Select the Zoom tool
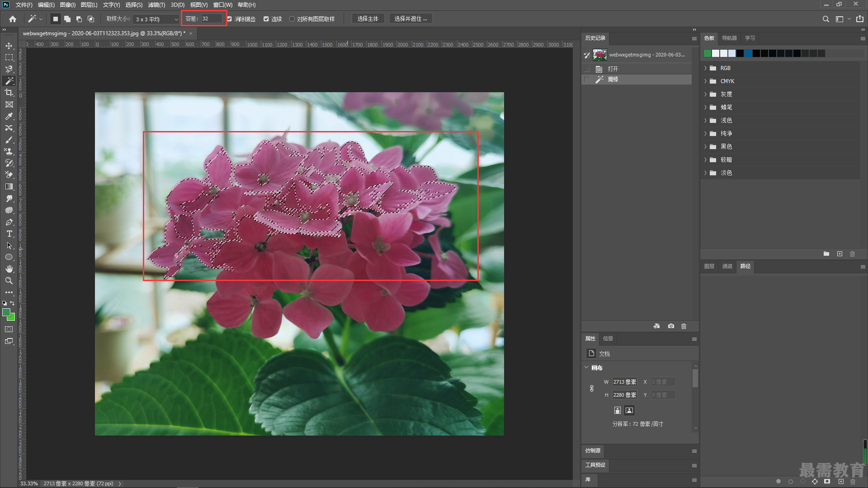 (9, 281)
